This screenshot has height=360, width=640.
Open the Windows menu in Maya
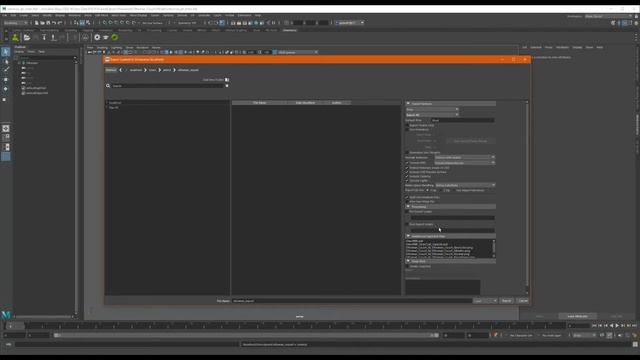75,16
